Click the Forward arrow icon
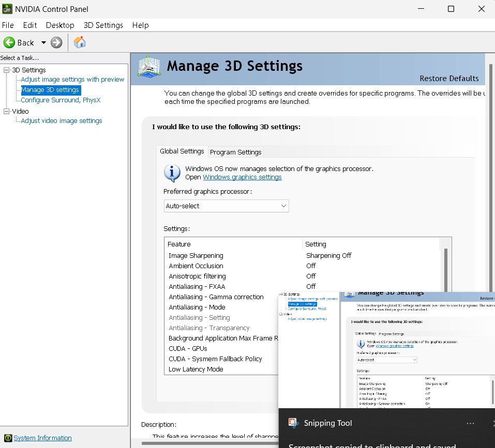 pos(56,42)
